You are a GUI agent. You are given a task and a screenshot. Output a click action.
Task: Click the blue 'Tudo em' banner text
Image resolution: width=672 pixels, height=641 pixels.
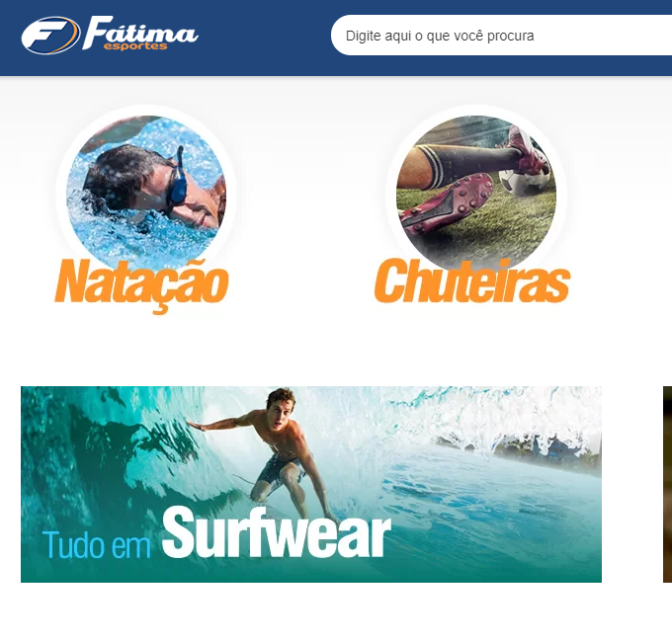(x=97, y=544)
